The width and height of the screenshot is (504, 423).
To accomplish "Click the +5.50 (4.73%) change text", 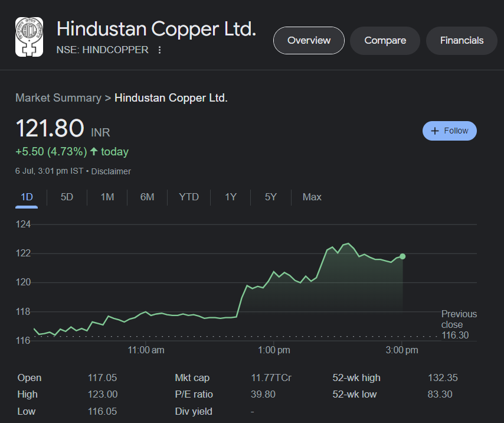I will (51, 151).
